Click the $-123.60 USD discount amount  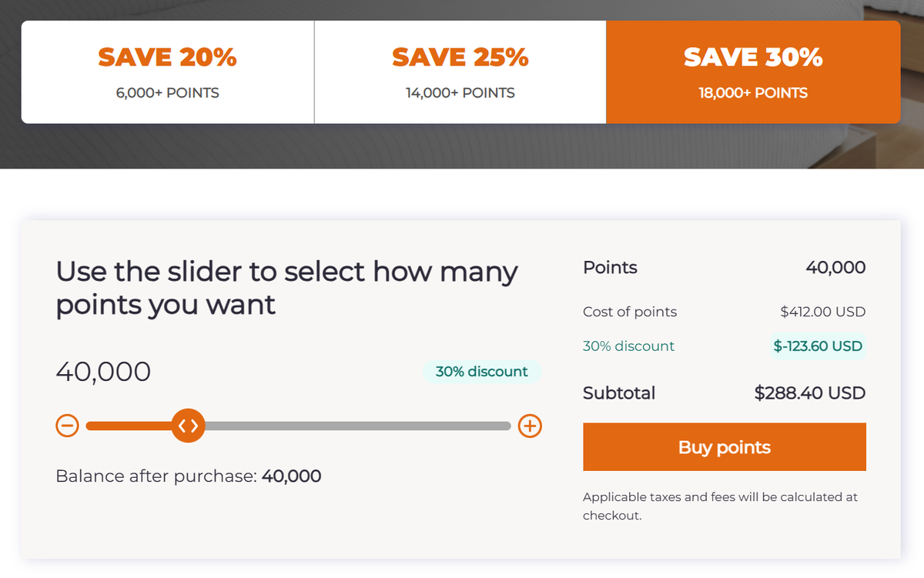tap(818, 346)
